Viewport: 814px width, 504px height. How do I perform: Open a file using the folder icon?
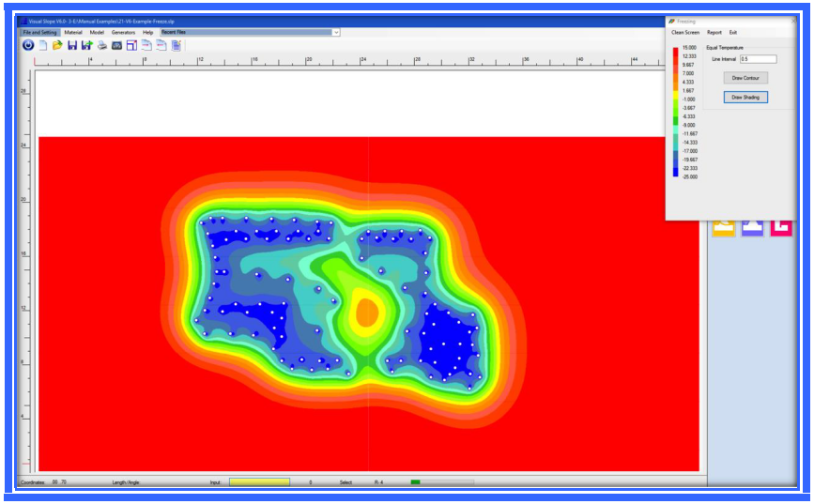click(x=57, y=44)
